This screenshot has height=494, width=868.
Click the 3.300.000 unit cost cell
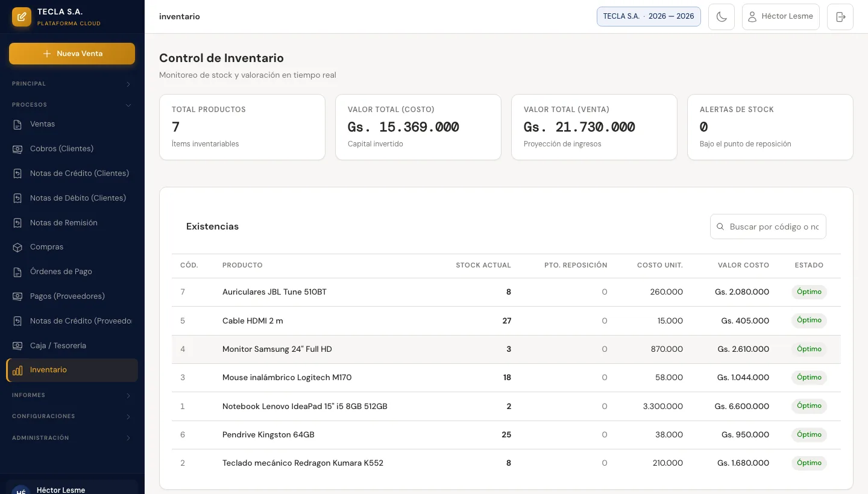(x=663, y=407)
